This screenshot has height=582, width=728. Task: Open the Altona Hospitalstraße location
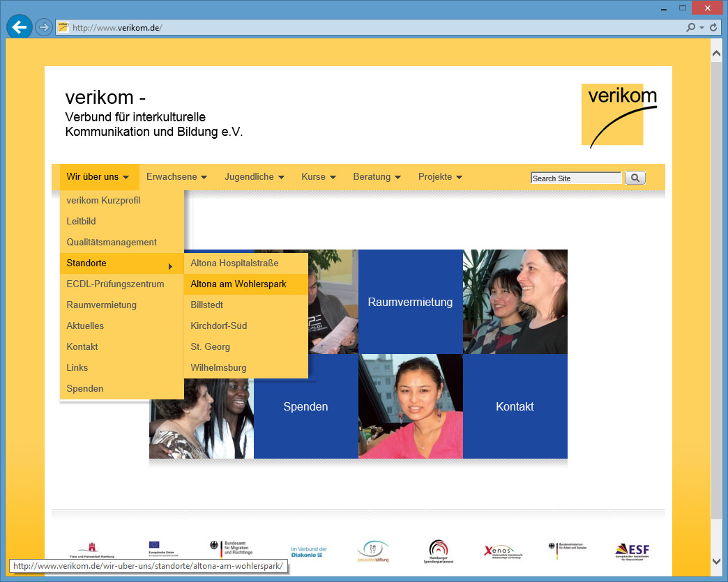coord(246,263)
